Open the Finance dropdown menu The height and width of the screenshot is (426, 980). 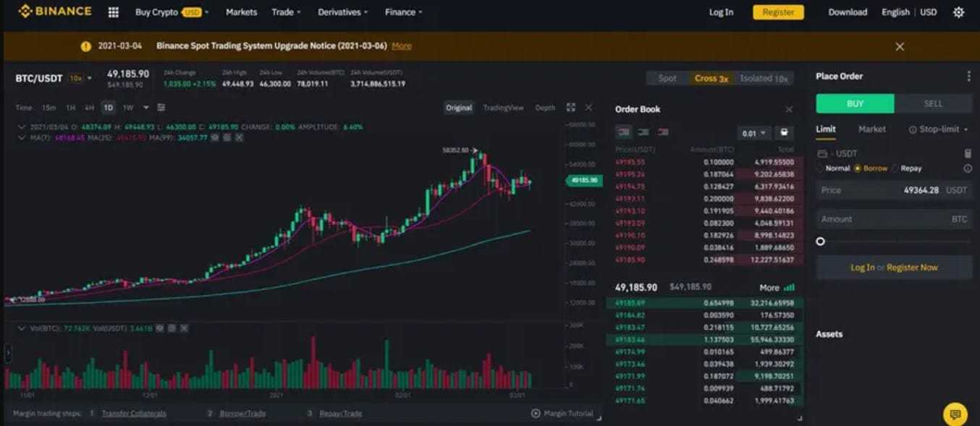click(404, 12)
